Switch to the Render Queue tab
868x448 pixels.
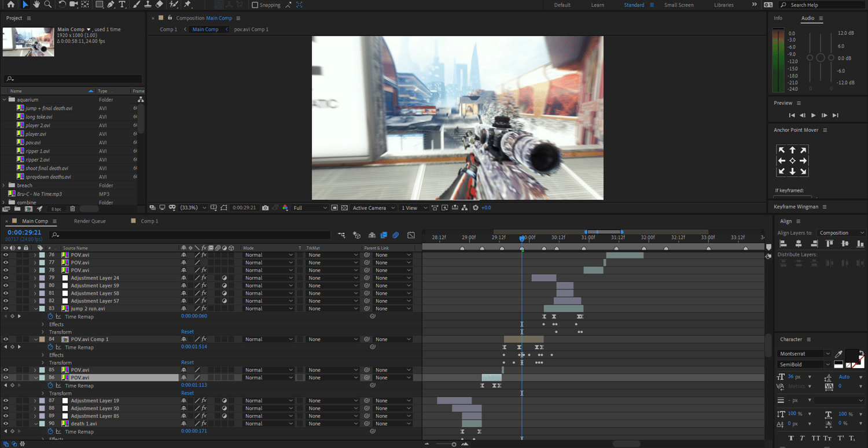click(x=90, y=221)
